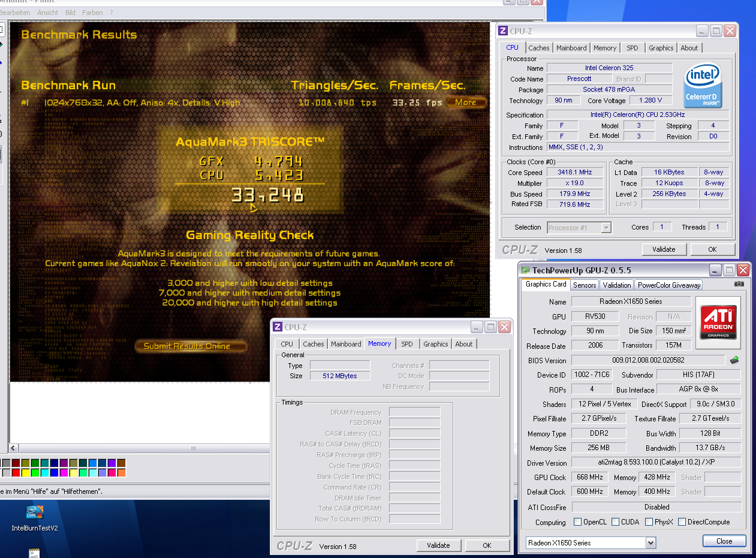The image size is (756, 558).
Task: Open the Bild menu in Paint
Action: click(71, 12)
